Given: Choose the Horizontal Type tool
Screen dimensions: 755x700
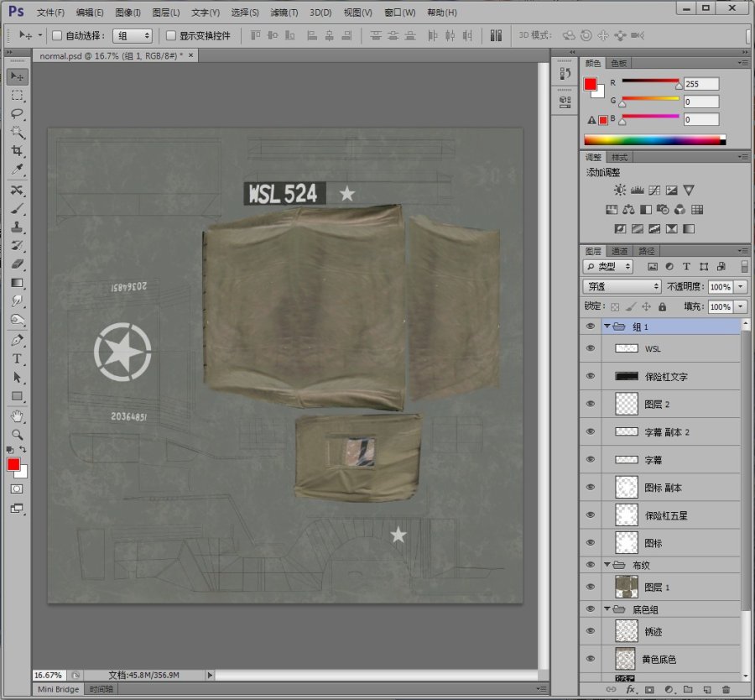Looking at the screenshot, I should pos(17,359).
